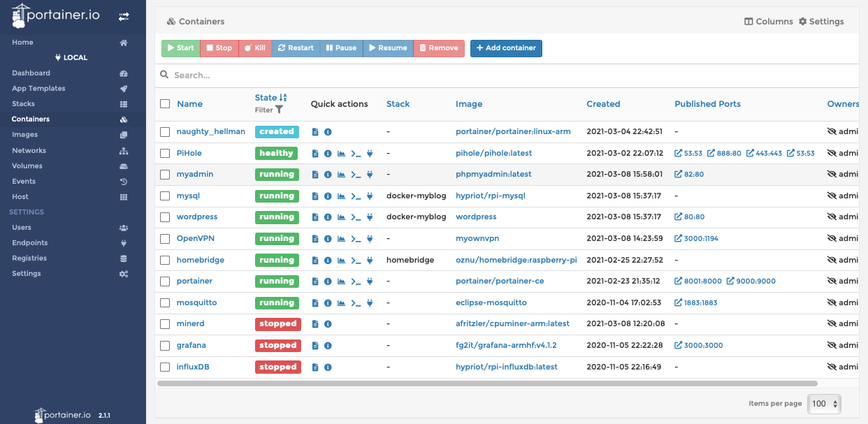Open pihole/pihole:latest image link
Image resolution: width=868 pixels, height=424 pixels.
[x=494, y=153]
